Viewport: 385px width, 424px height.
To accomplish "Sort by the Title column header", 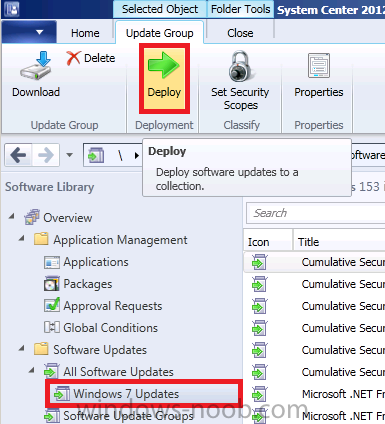I will 339,240.
